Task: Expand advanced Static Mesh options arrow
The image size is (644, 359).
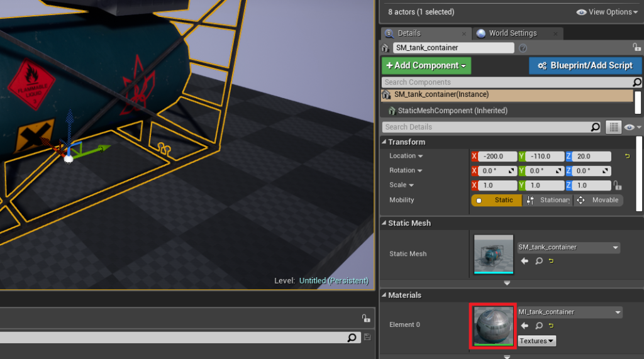Action: click(507, 283)
